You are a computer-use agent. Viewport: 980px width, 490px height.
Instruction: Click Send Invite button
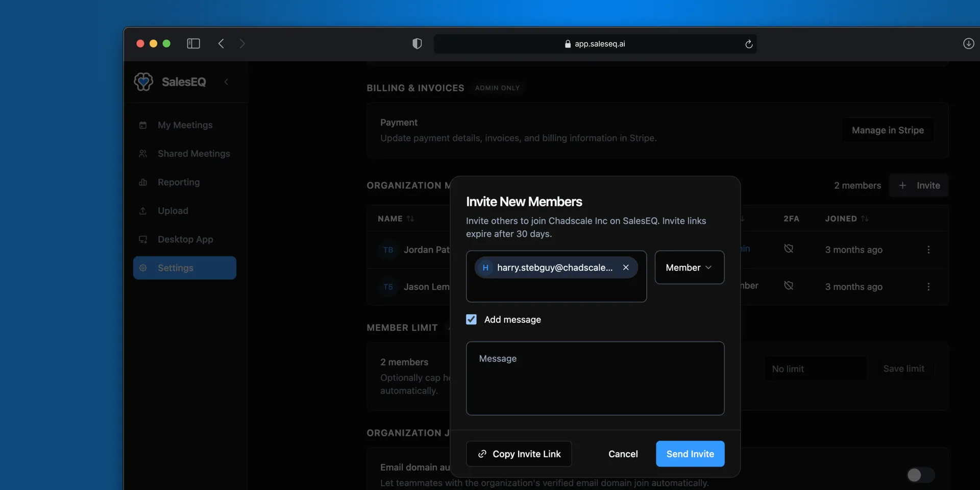click(x=690, y=454)
